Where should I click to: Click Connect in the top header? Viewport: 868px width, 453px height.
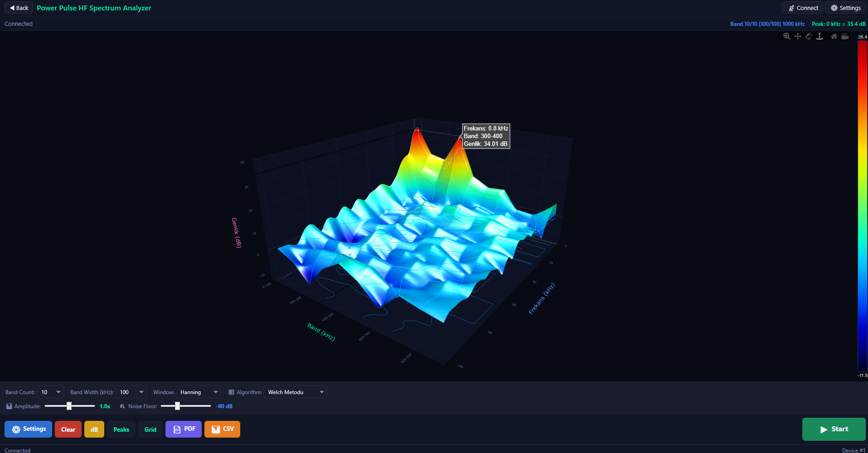pyautogui.click(x=803, y=8)
